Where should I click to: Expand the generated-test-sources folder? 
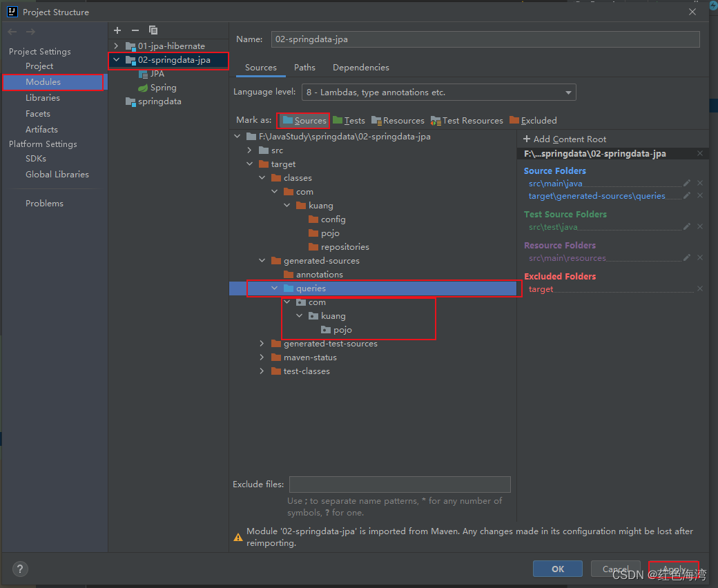point(262,343)
